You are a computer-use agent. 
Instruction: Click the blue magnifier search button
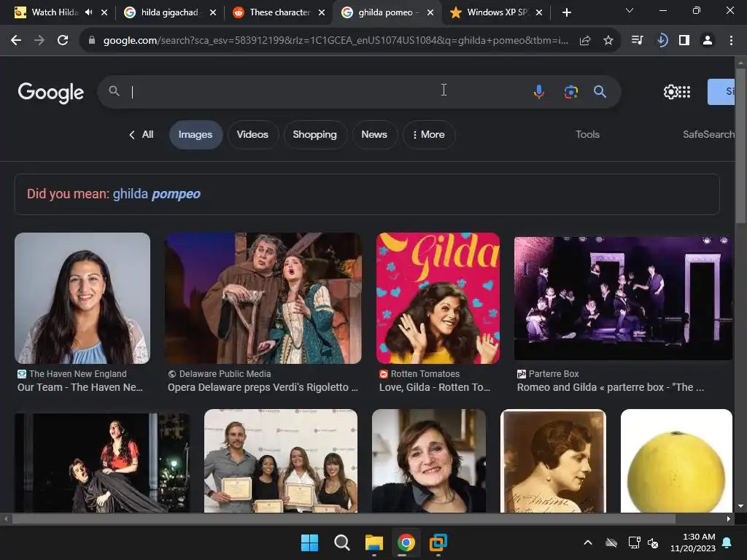click(600, 91)
